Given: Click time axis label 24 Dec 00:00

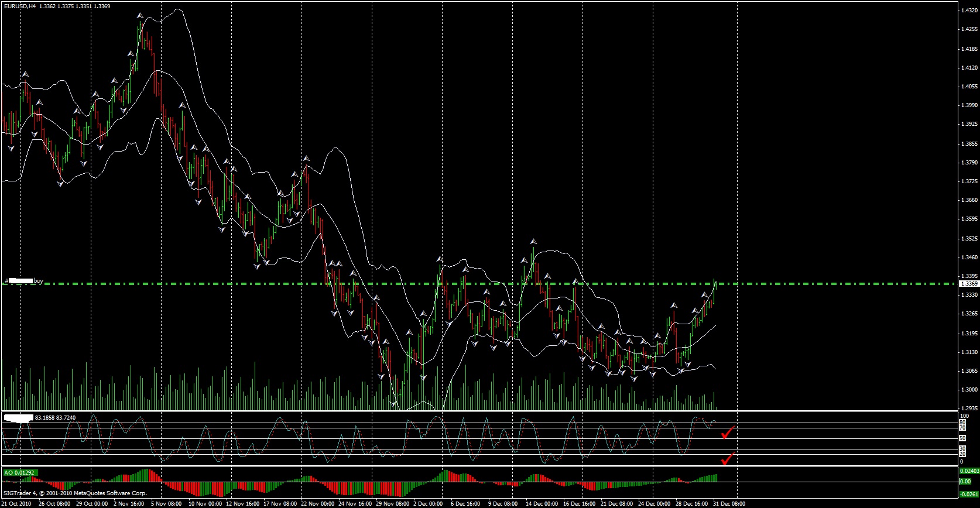Looking at the screenshot, I should coord(655,503).
